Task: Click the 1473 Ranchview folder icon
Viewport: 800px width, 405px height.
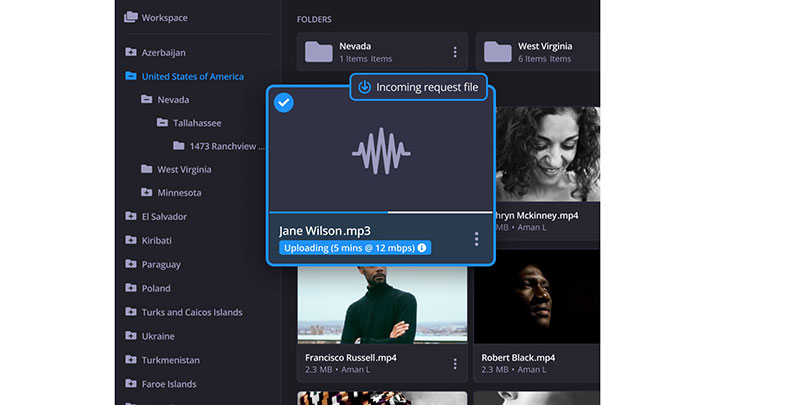Action: [179, 146]
